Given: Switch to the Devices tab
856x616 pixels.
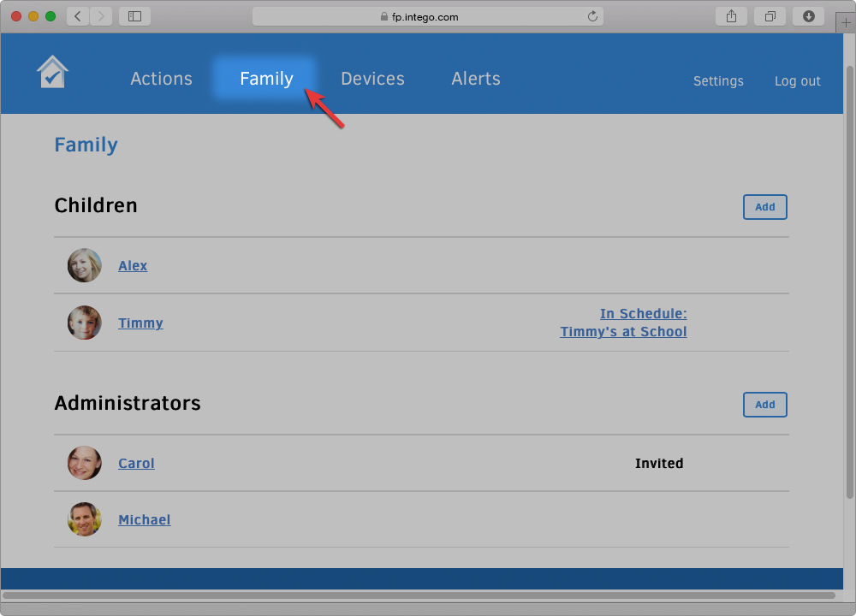Looking at the screenshot, I should pos(372,79).
